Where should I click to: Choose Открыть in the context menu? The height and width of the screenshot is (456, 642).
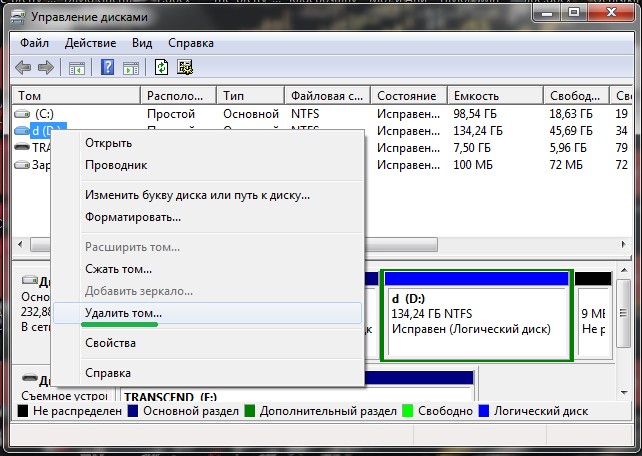tap(208, 143)
